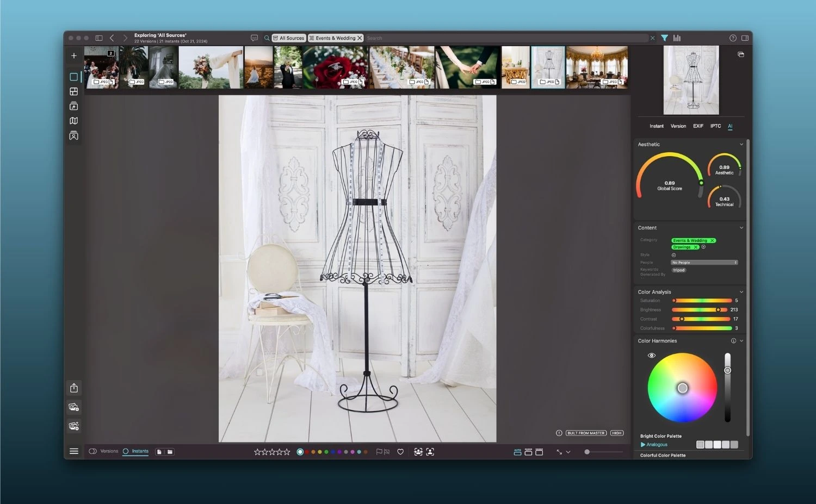Select single image viewer mode in sidebar

(74, 77)
